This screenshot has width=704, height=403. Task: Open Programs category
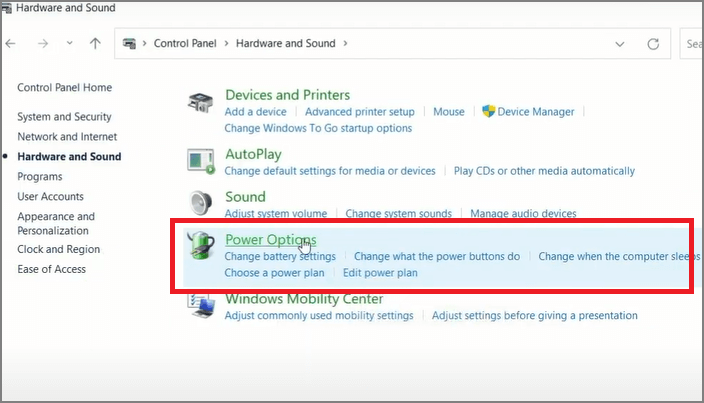(40, 177)
